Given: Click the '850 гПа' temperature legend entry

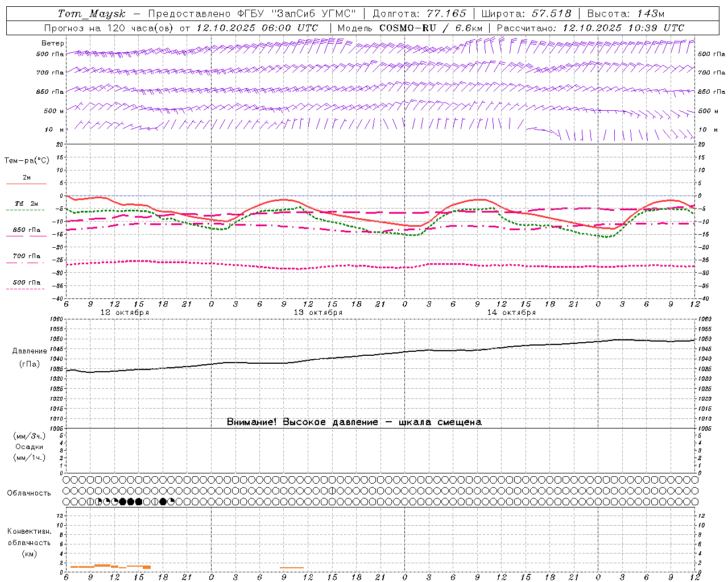Looking at the screenshot, I should point(27,230).
